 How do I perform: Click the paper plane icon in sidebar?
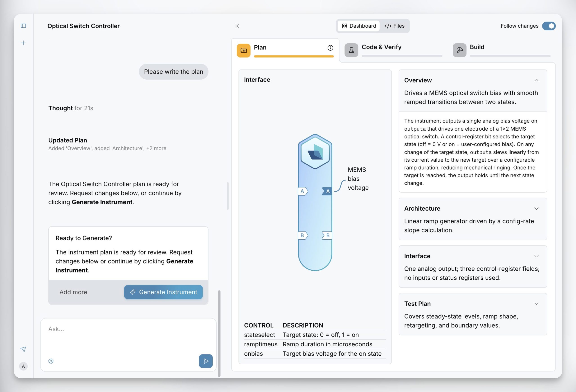click(23, 349)
